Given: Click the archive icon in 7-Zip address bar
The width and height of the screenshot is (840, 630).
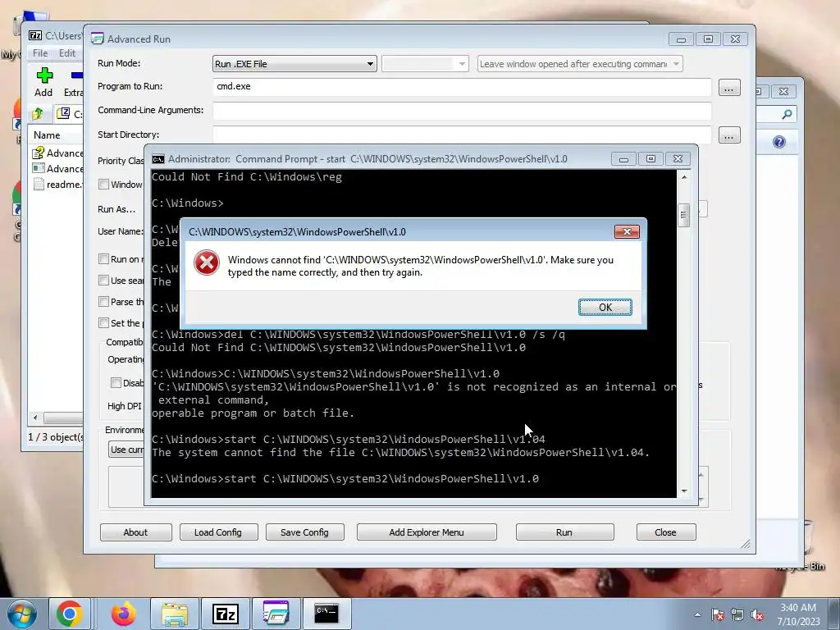Looking at the screenshot, I should pyautogui.click(x=63, y=112).
